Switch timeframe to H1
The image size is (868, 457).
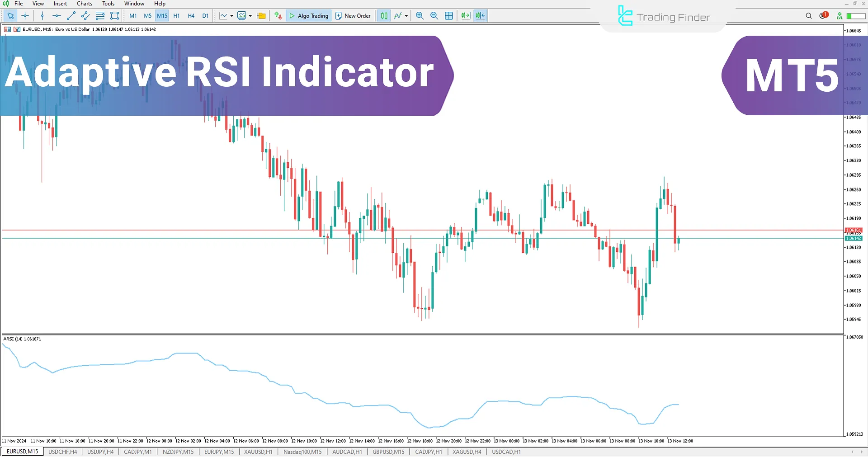tap(176, 16)
